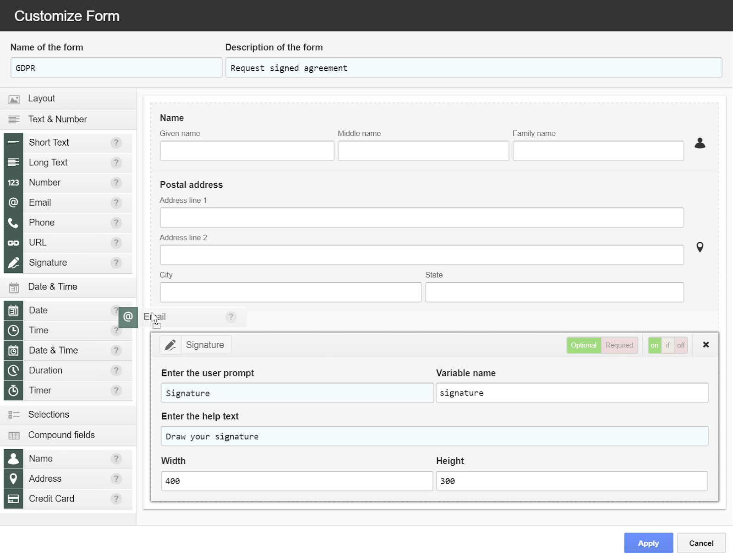The width and height of the screenshot is (733, 560).
Task: Click the State input
Action: coord(554,292)
